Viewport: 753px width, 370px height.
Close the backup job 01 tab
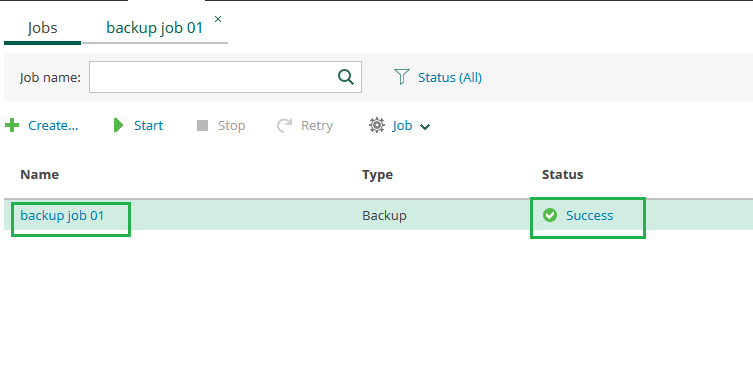point(218,19)
